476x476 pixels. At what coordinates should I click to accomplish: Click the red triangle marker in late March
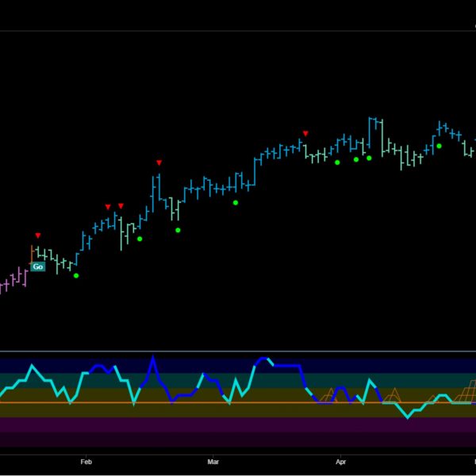pos(305,133)
